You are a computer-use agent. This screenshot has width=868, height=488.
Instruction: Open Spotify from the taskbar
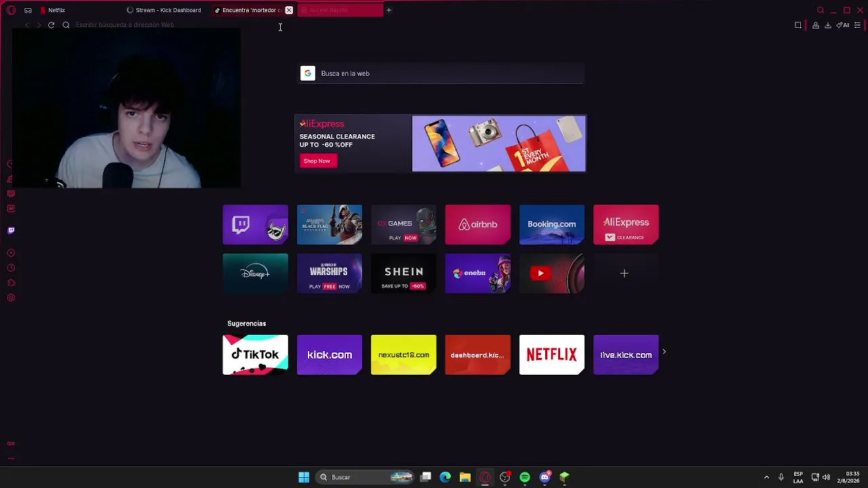[x=525, y=477]
